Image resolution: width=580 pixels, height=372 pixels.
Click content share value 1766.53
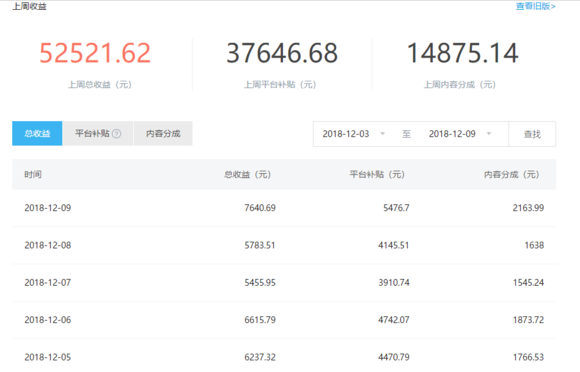click(528, 357)
